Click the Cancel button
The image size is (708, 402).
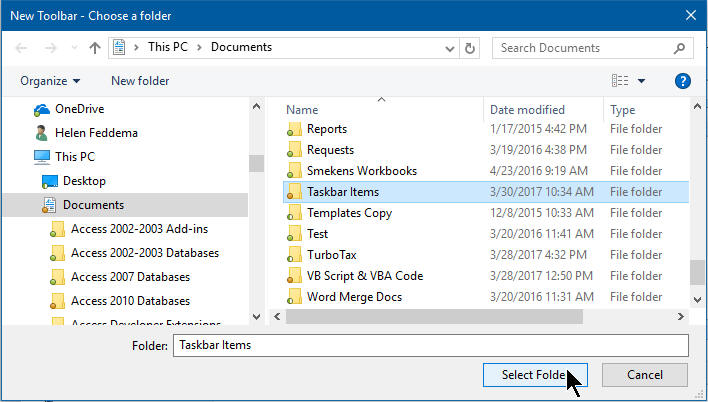pos(645,375)
